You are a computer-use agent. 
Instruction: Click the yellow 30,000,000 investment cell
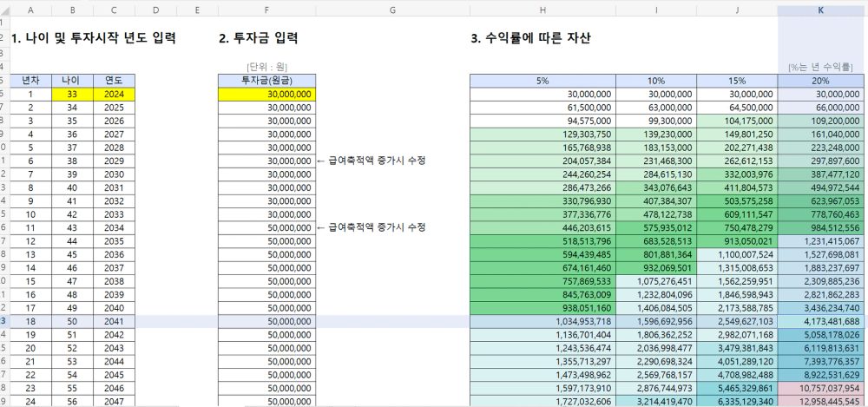[266, 94]
